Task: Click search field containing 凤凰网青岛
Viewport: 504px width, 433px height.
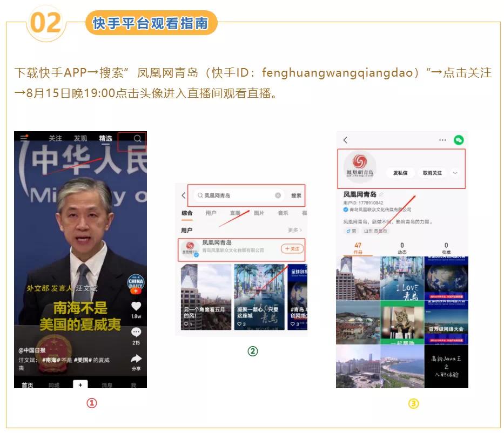Action: (239, 195)
